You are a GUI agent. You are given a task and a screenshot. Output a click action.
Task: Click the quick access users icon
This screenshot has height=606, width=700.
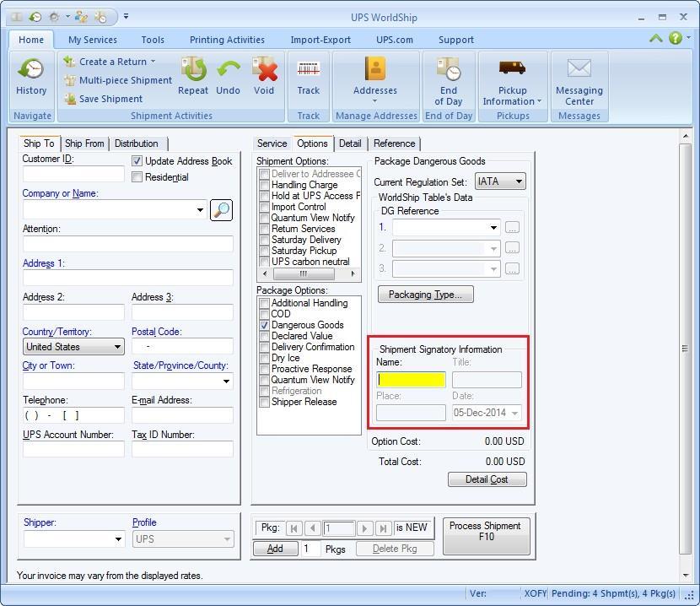pyautogui.click(x=81, y=17)
